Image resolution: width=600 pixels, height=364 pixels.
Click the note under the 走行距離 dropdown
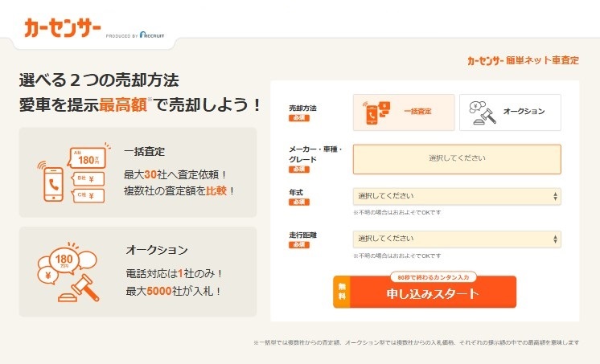point(397,256)
